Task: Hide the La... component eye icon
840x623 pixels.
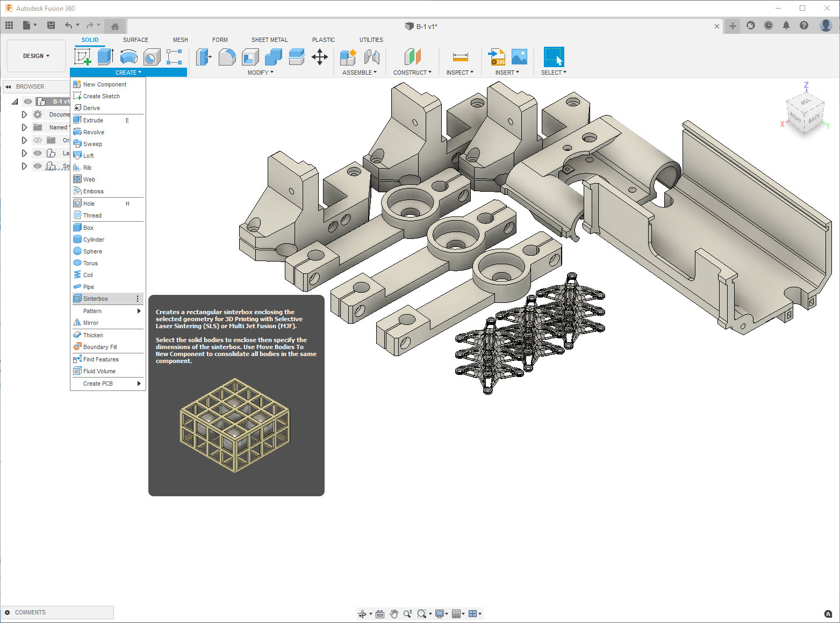Action: click(x=38, y=153)
